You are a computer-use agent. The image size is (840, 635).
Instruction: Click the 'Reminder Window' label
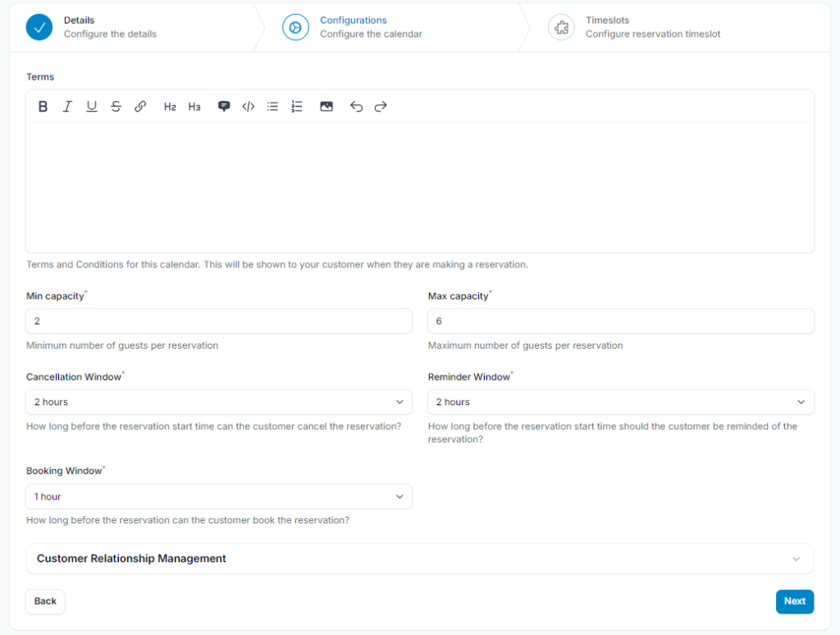pyautogui.click(x=468, y=377)
